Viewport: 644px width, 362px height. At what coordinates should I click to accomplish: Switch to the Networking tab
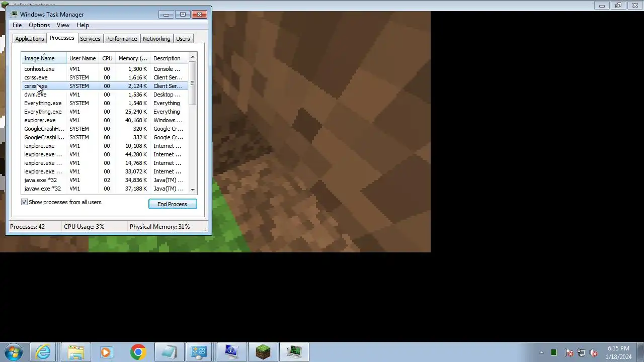pos(156,39)
